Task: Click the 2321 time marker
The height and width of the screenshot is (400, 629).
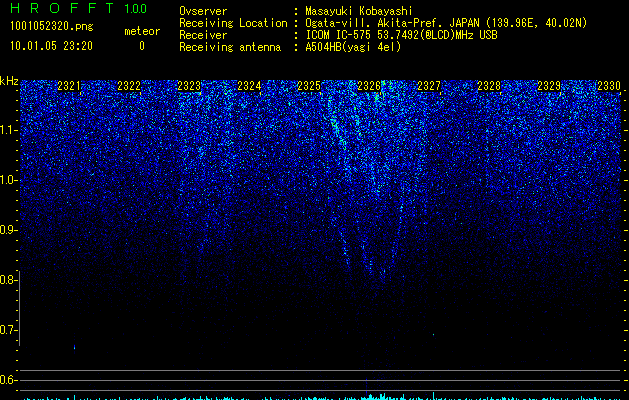Action: click(x=69, y=86)
